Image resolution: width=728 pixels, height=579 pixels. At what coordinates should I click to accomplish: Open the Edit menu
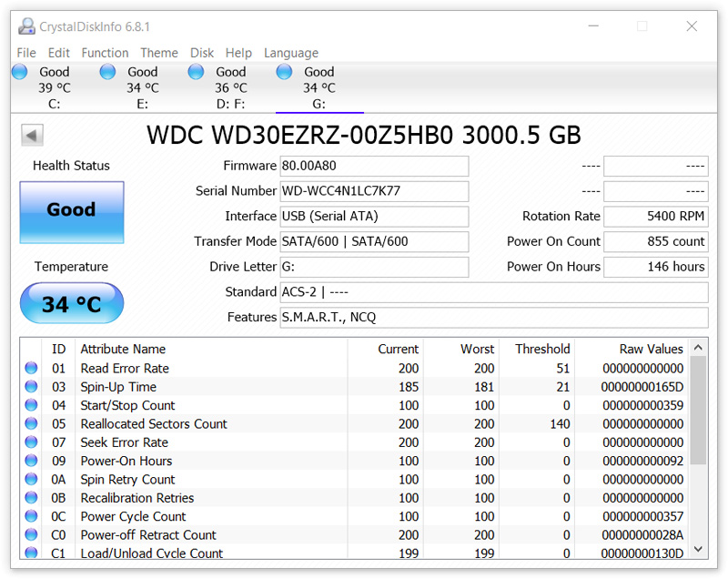(59, 53)
